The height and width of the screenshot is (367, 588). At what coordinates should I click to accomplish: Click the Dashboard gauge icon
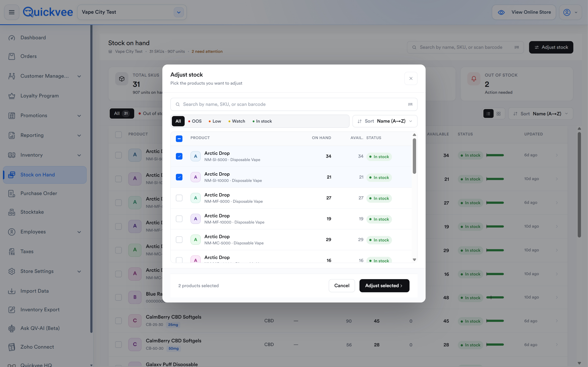12,38
